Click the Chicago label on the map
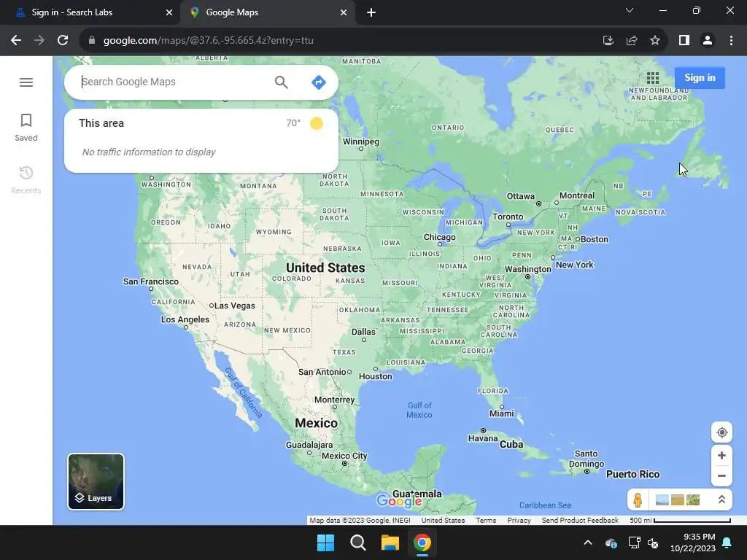This screenshot has height=560, width=747. coord(439,237)
